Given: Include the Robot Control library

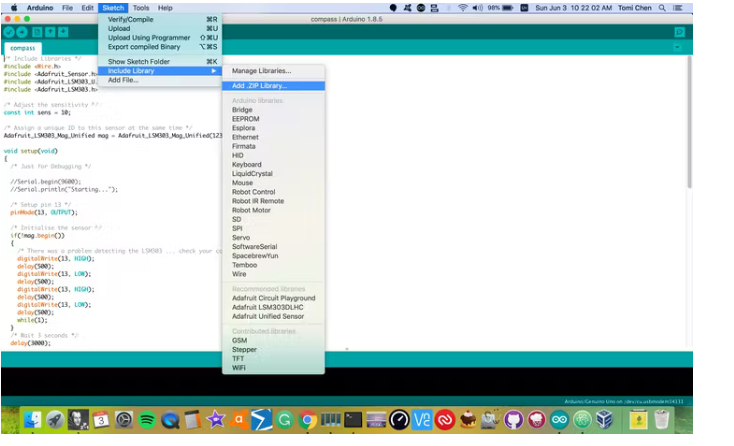Looking at the screenshot, I should click(273, 192).
